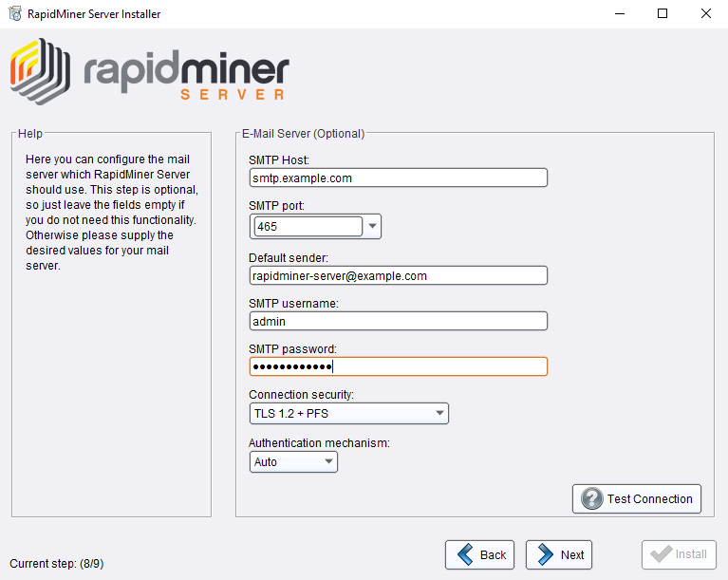The image size is (728, 580).
Task: Open the SMTP port dropdown arrow
Action: [372, 227]
